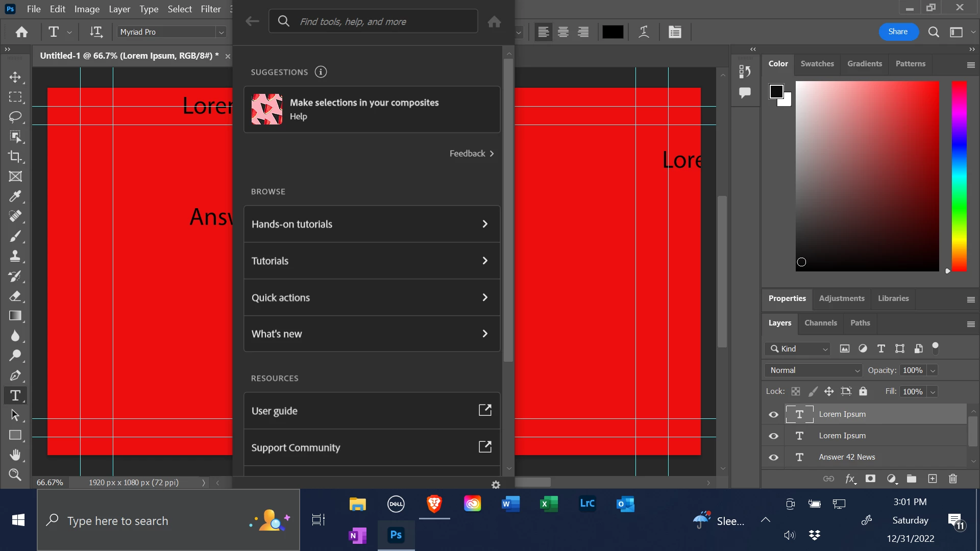Toggle the lock all layer icon

(863, 391)
